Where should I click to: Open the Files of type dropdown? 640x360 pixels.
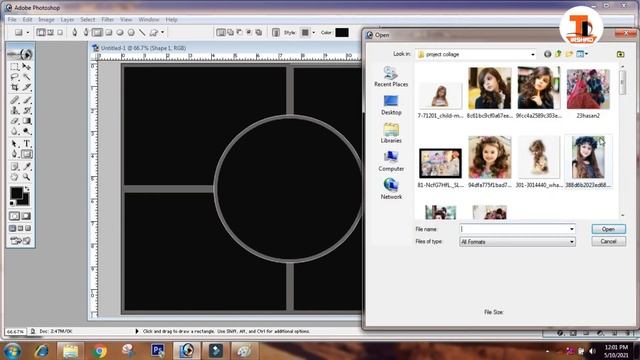click(517, 242)
